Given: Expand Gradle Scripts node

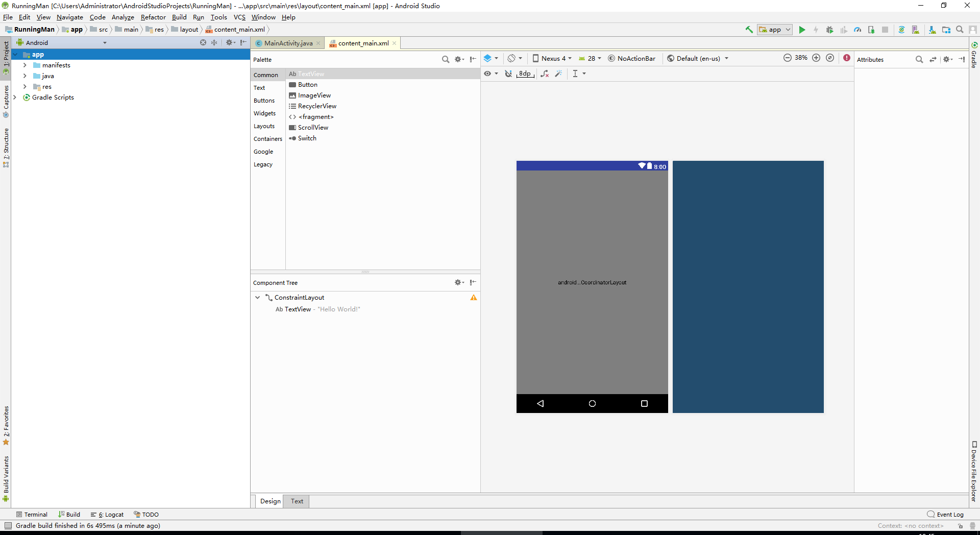Looking at the screenshot, I should [14, 98].
